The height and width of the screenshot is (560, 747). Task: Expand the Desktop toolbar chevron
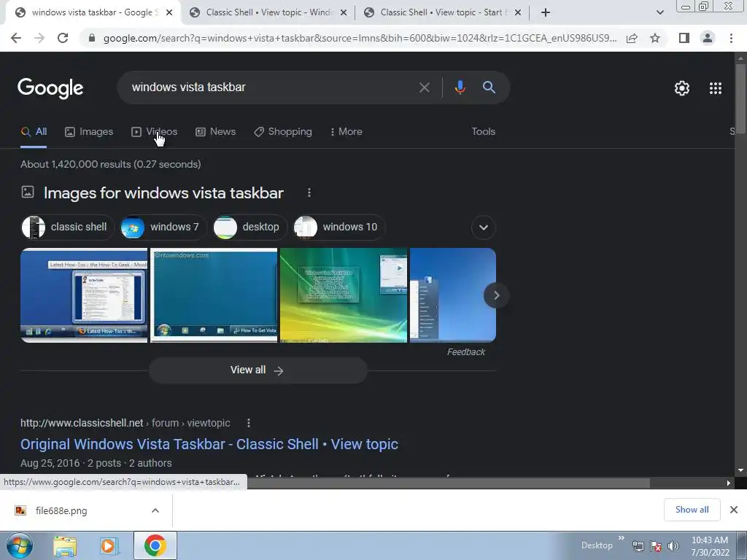621,538
